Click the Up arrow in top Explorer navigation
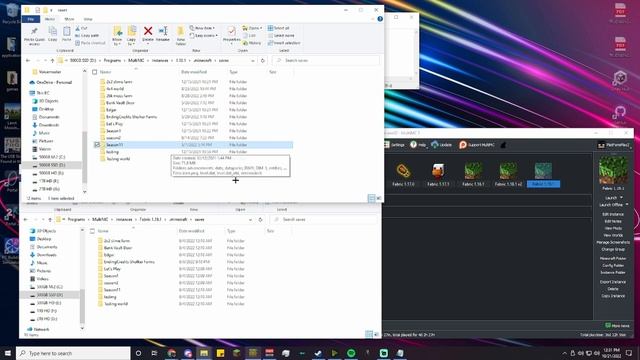Screen dimensions: 640x360 (52, 60)
